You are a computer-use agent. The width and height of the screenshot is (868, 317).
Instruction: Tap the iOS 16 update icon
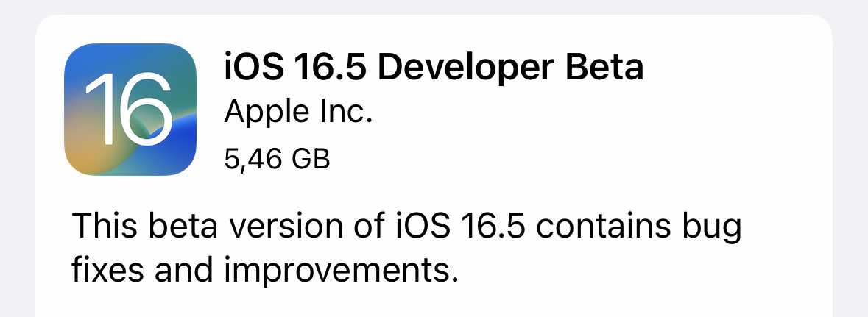click(130, 110)
